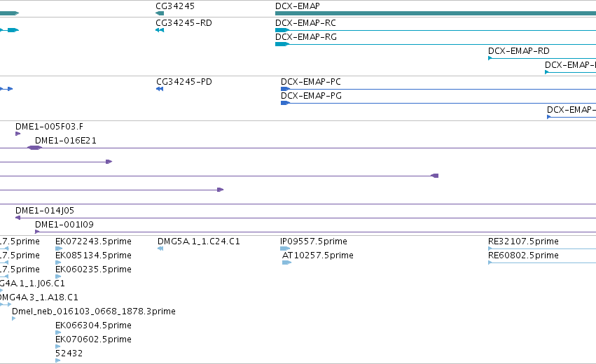Click the EK072243.5prime EST glyph
This screenshot has height=364, width=596.
click(x=59, y=248)
